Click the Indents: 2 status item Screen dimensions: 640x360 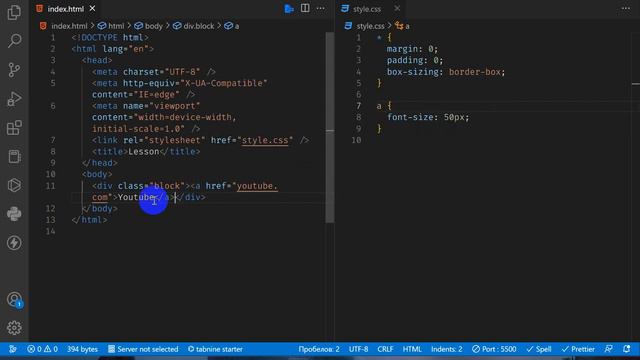447,349
